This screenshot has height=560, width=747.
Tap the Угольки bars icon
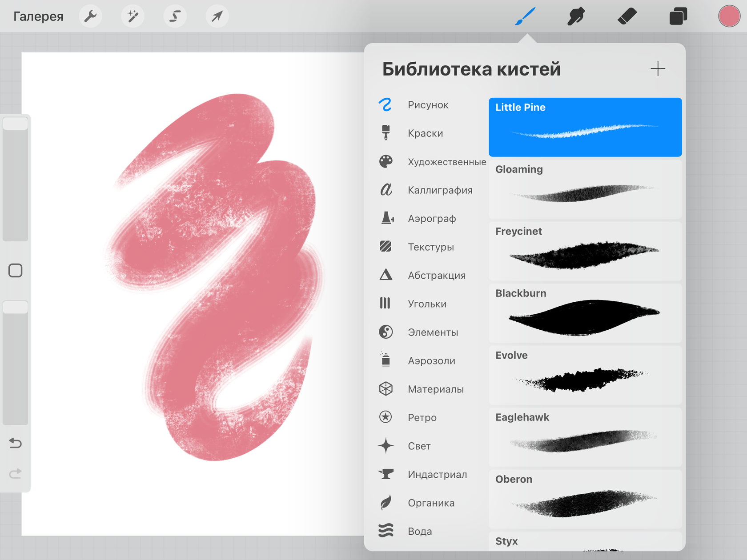(x=385, y=304)
